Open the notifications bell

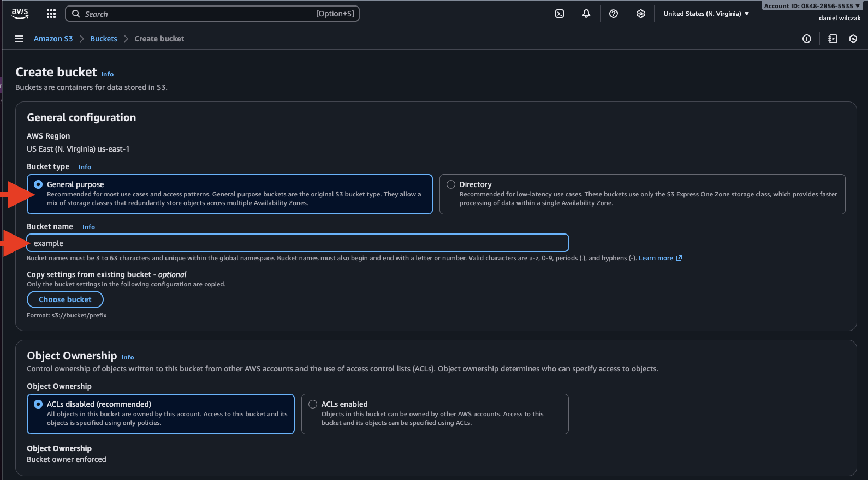coord(586,14)
